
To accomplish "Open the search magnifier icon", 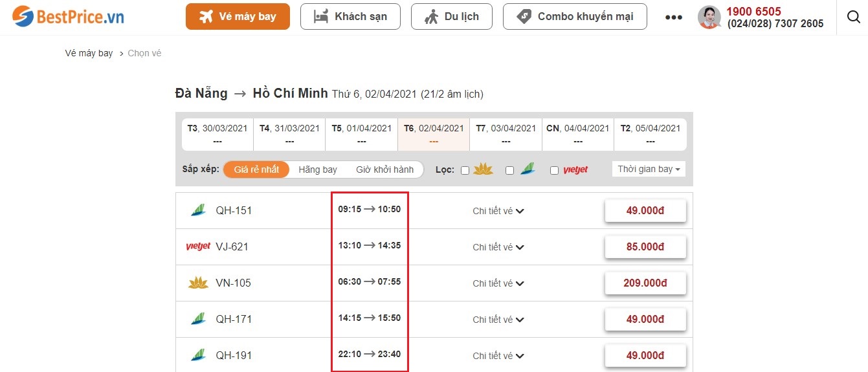I will click(853, 17).
